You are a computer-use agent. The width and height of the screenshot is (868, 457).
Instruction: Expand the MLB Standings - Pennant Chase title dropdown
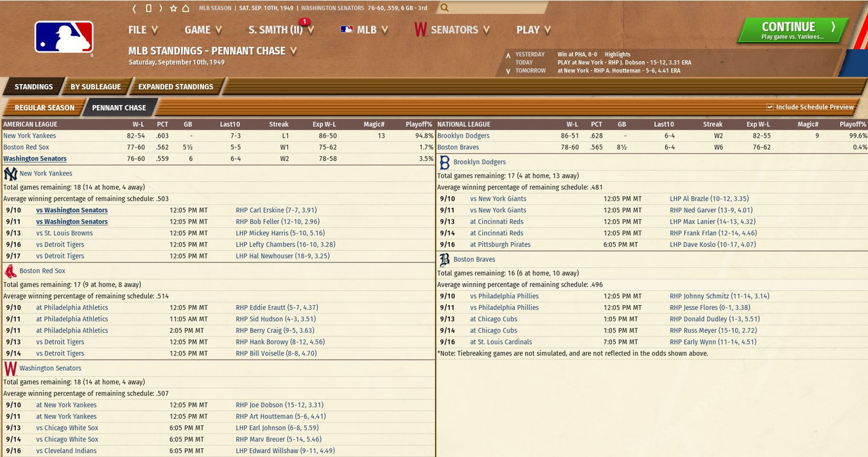pyautogui.click(x=213, y=51)
